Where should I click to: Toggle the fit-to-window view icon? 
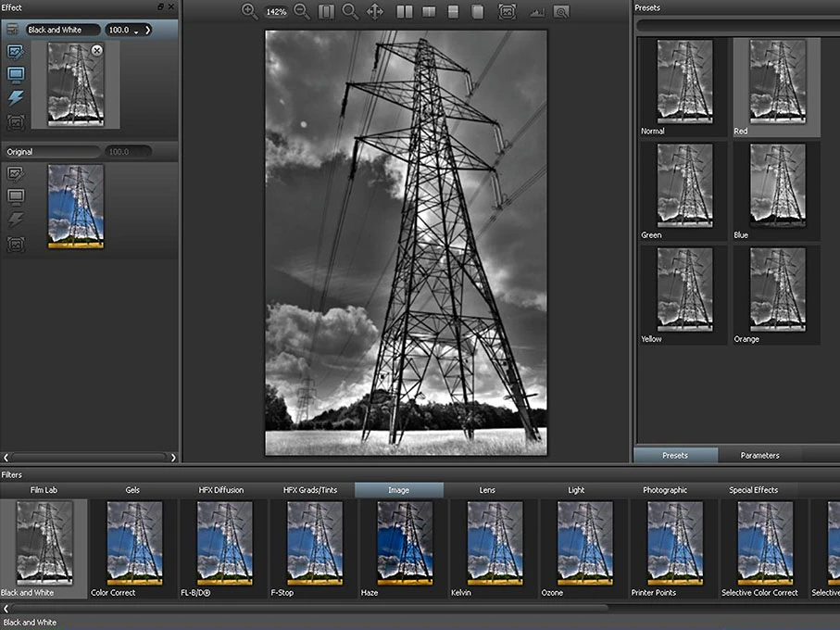coord(505,11)
